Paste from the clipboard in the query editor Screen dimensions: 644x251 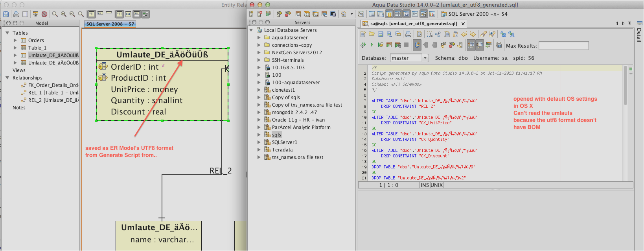(455, 34)
